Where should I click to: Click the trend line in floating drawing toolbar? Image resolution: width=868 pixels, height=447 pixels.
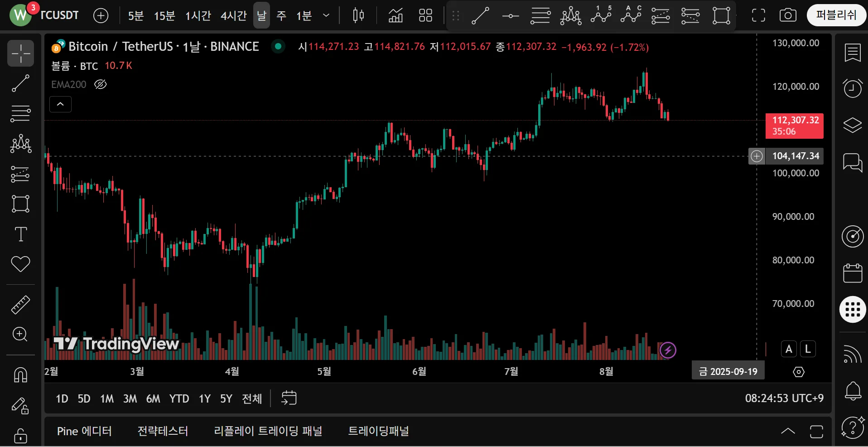pos(480,16)
